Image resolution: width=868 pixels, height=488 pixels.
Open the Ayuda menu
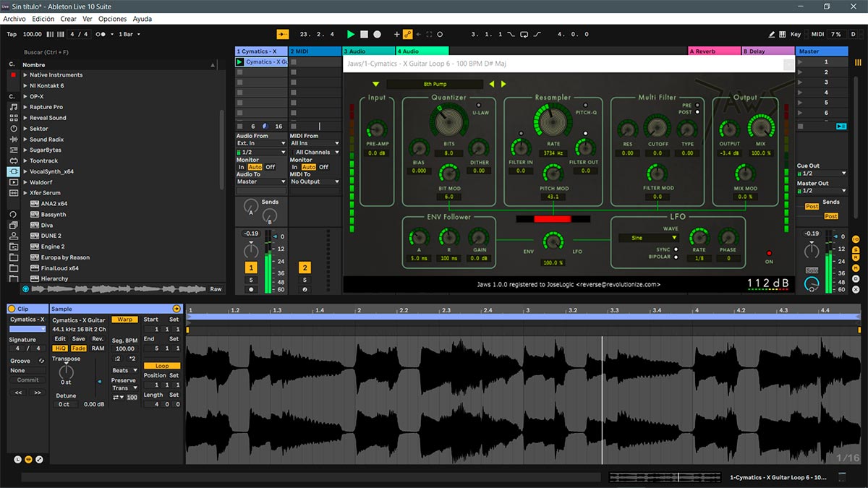pos(142,19)
